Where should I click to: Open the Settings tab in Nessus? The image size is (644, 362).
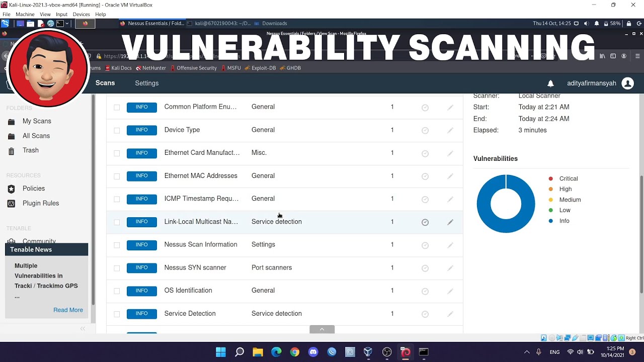(x=147, y=83)
